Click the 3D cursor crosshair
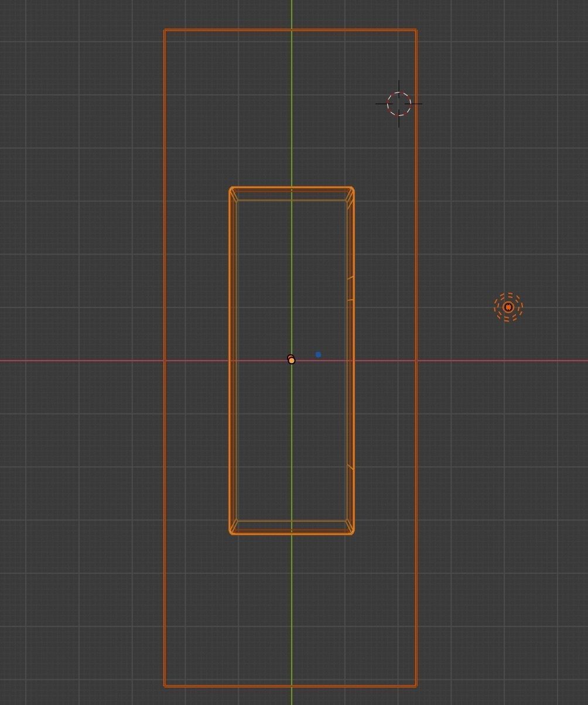Screen dimensions: 588x705 pos(399,104)
